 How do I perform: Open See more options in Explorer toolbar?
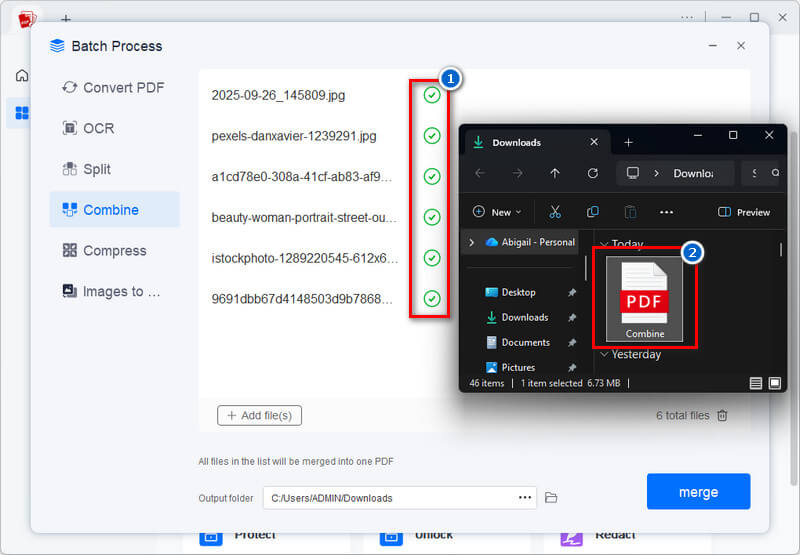coord(667,212)
